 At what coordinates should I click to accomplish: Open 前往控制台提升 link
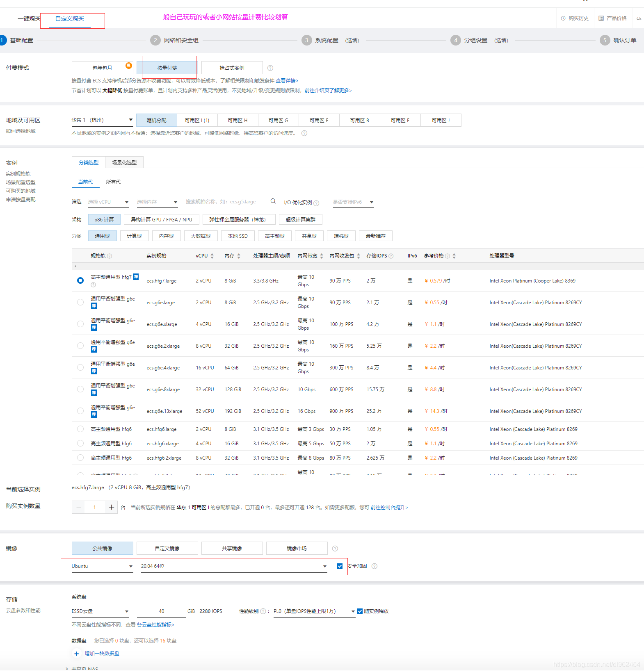click(x=389, y=508)
